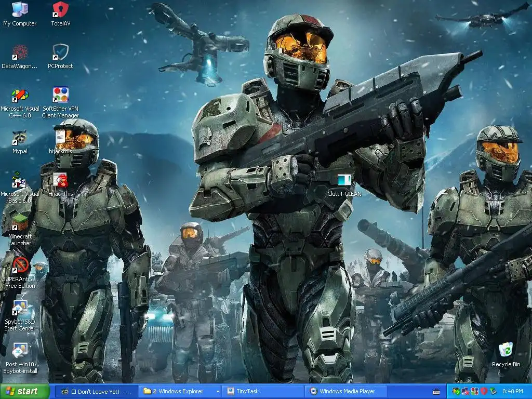Click the red TotalAV shield tray icon

pos(484,392)
